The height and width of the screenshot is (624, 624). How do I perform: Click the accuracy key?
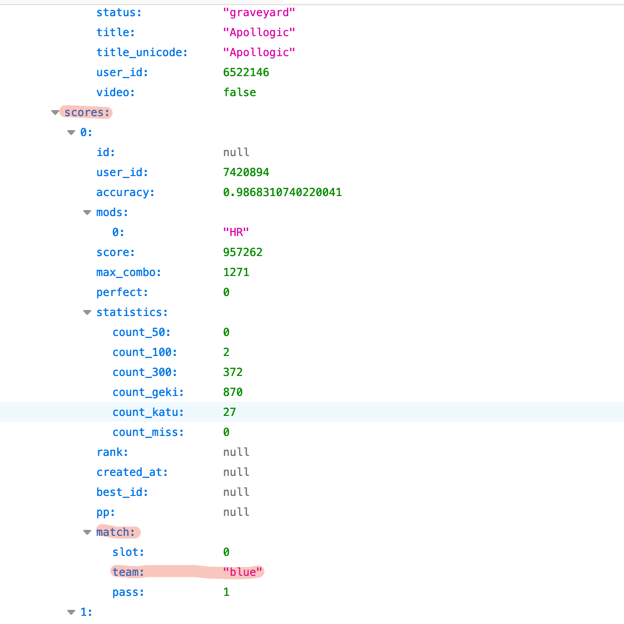125,192
